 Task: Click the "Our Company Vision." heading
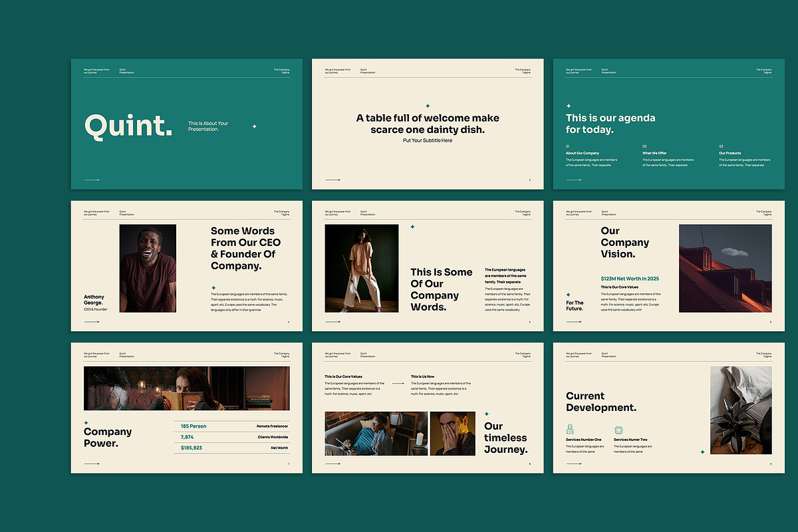[x=625, y=242]
